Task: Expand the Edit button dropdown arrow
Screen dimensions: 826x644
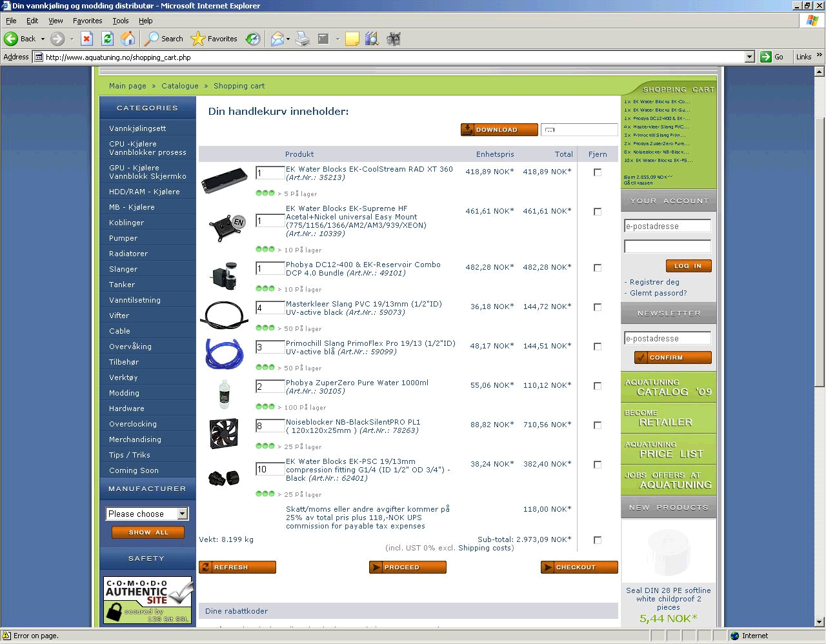Action: click(337, 39)
